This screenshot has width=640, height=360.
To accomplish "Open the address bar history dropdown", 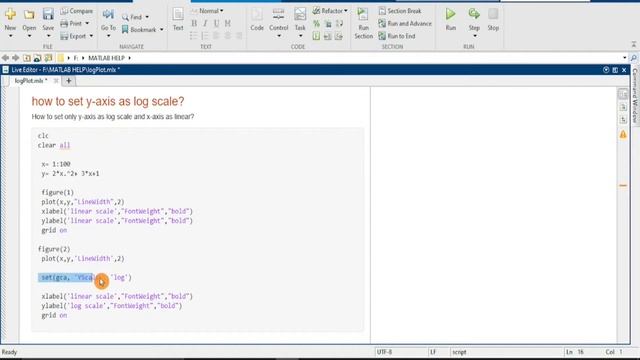I will click(624, 58).
